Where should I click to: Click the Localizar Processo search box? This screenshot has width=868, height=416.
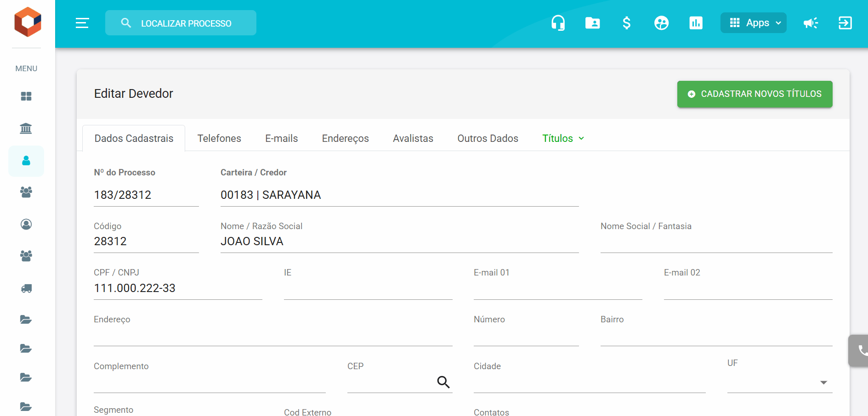pos(181,23)
